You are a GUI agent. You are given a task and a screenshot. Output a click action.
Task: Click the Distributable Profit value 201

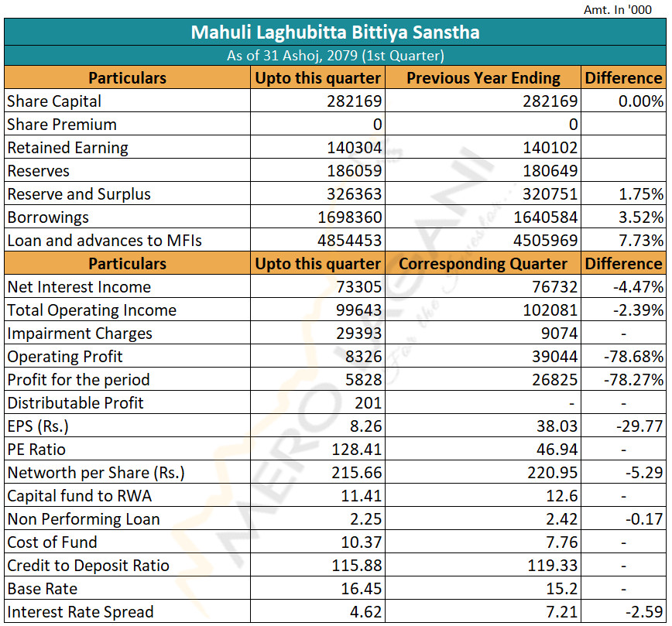(369, 403)
